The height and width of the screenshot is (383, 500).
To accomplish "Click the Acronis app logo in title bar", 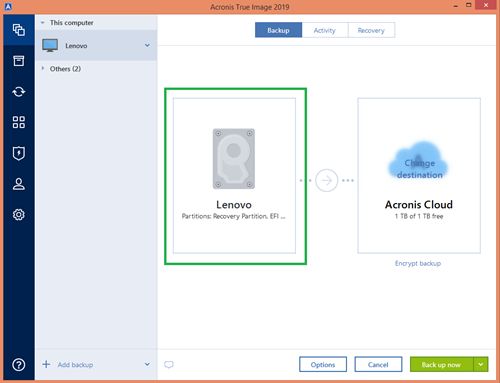I will pos(8,6).
